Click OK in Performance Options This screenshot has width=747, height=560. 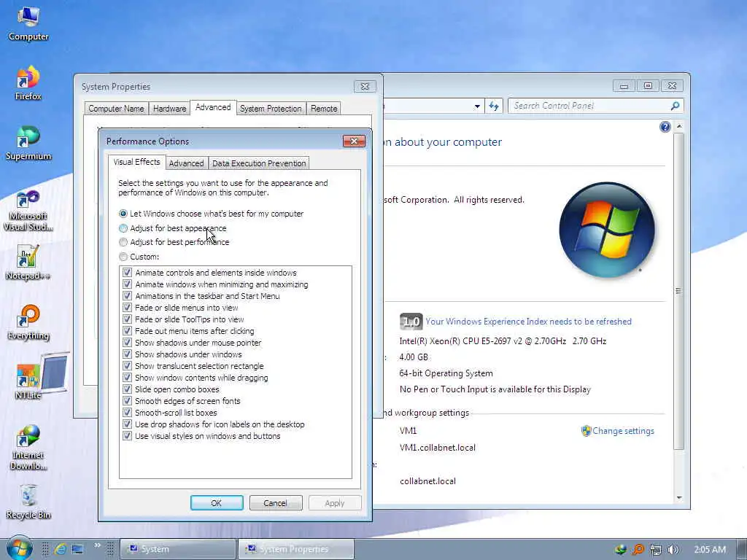[x=217, y=503]
